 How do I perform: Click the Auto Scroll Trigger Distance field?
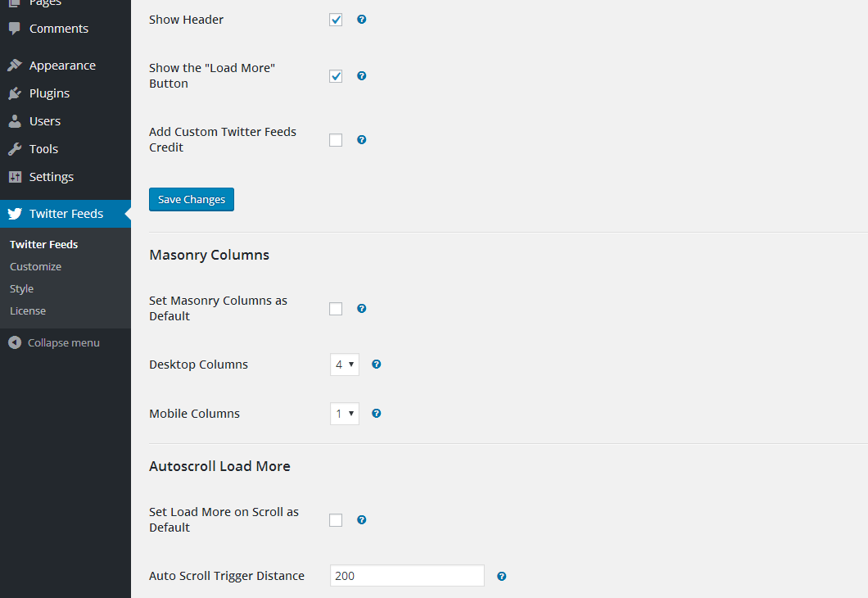407,576
